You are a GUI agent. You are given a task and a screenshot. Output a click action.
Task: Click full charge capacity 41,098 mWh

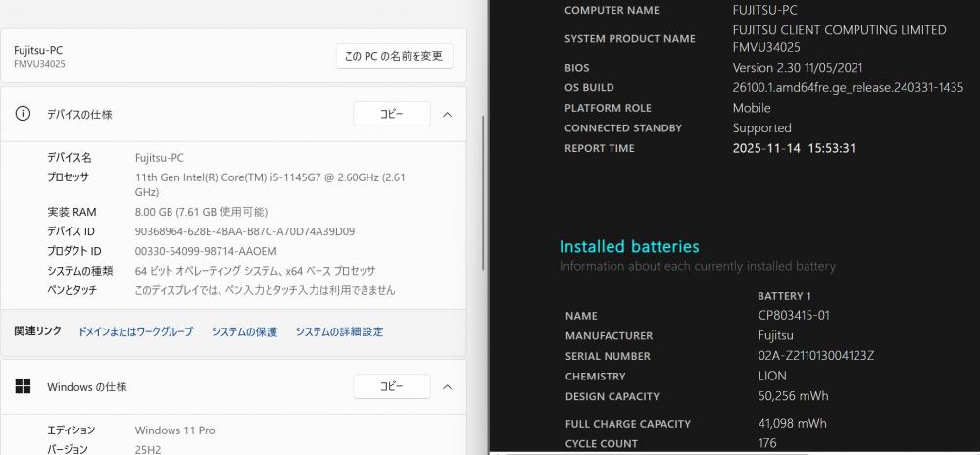coord(792,423)
